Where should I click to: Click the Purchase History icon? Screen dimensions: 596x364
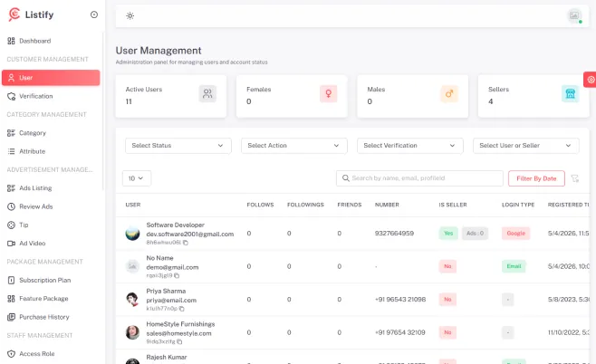11,317
